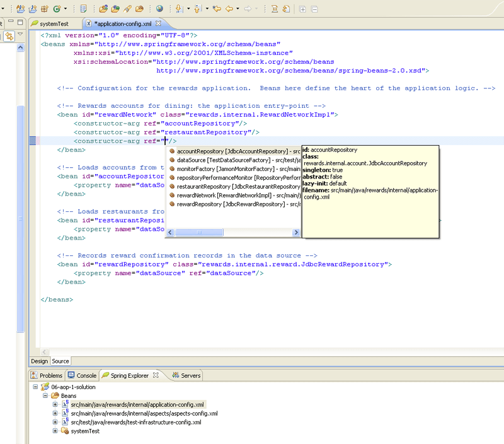Viewport: 504px width, 444px height.
Task: Expand the systemTest tree node
Action: pyautogui.click(x=55, y=431)
